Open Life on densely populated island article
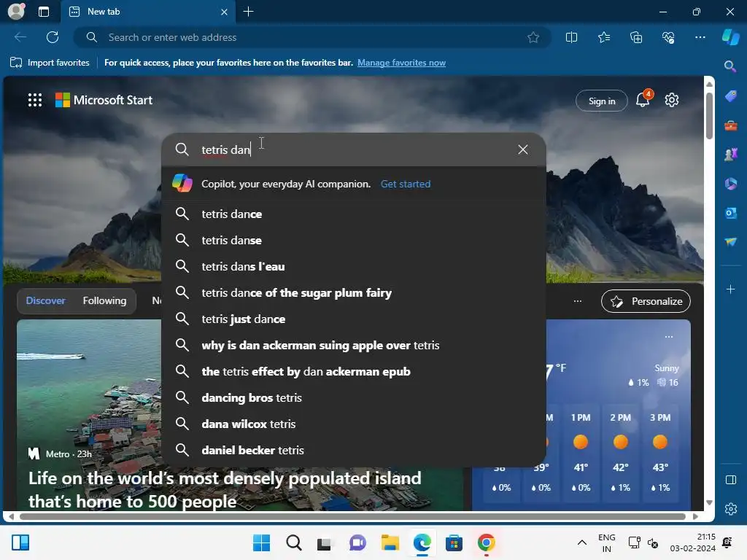The width and height of the screenshot is (747, 560). pyautogui.click(x=225, y=489)
